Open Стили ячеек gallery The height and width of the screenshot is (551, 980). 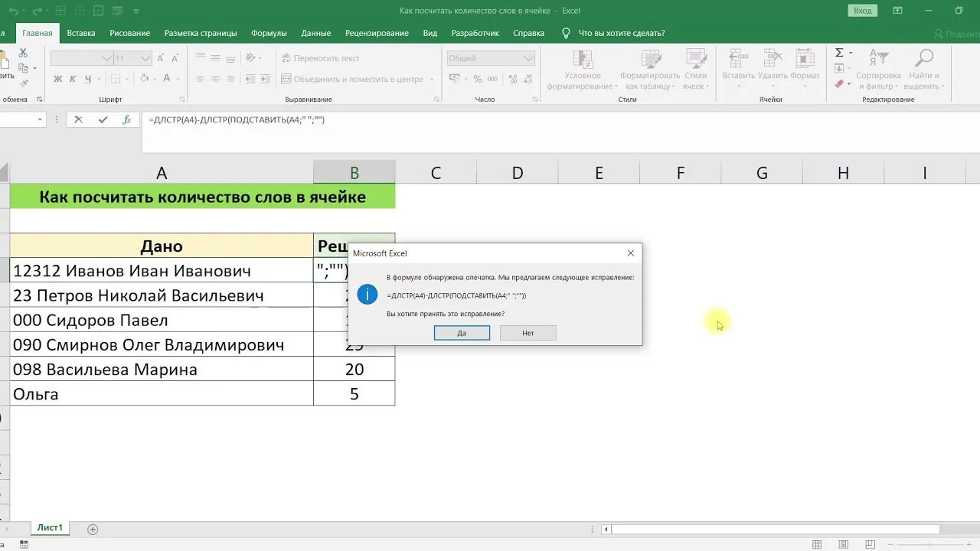(x=695, y=70)
